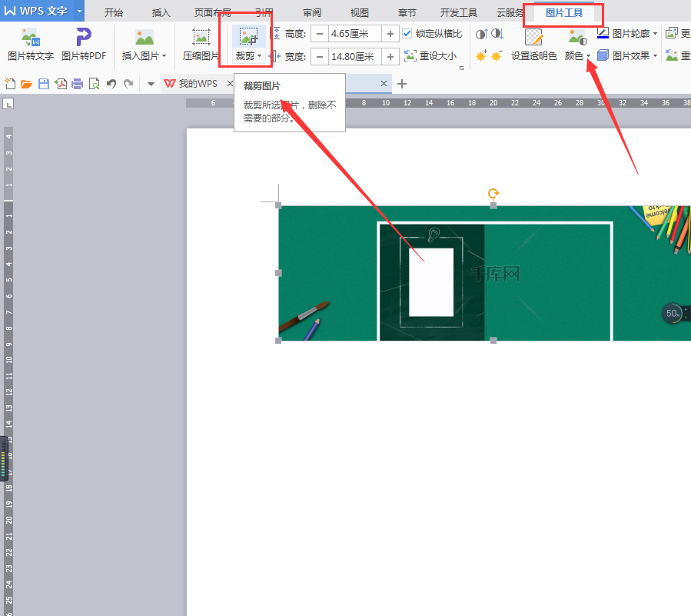
Task: Open the quick access toolbar customize arrow
Action: (151, 84)
